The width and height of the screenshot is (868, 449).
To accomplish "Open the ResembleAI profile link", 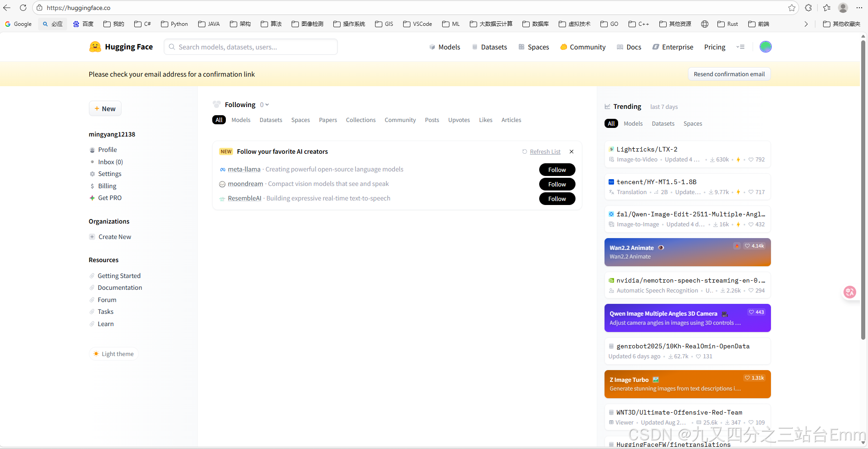I will tap(244, 198).
